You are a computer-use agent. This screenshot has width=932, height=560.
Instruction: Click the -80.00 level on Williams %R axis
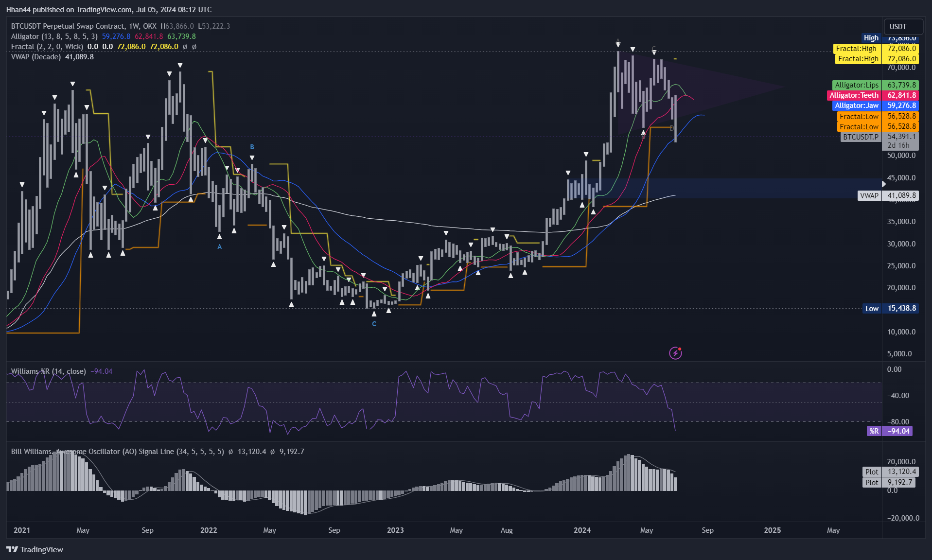(x=898, y=422)
